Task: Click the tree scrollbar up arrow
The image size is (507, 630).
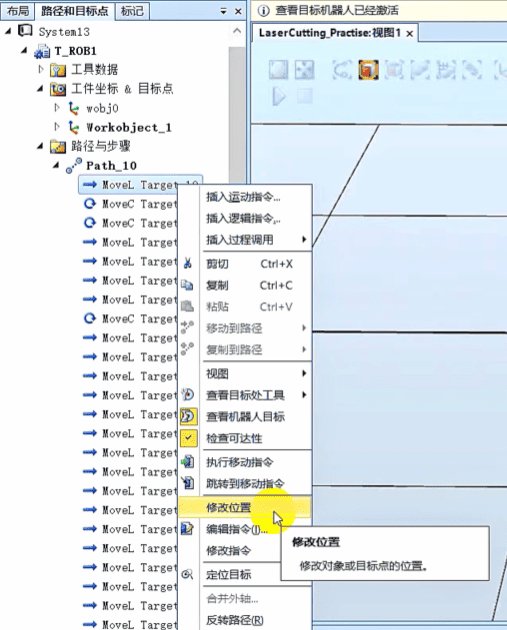Action: [237, 31]
